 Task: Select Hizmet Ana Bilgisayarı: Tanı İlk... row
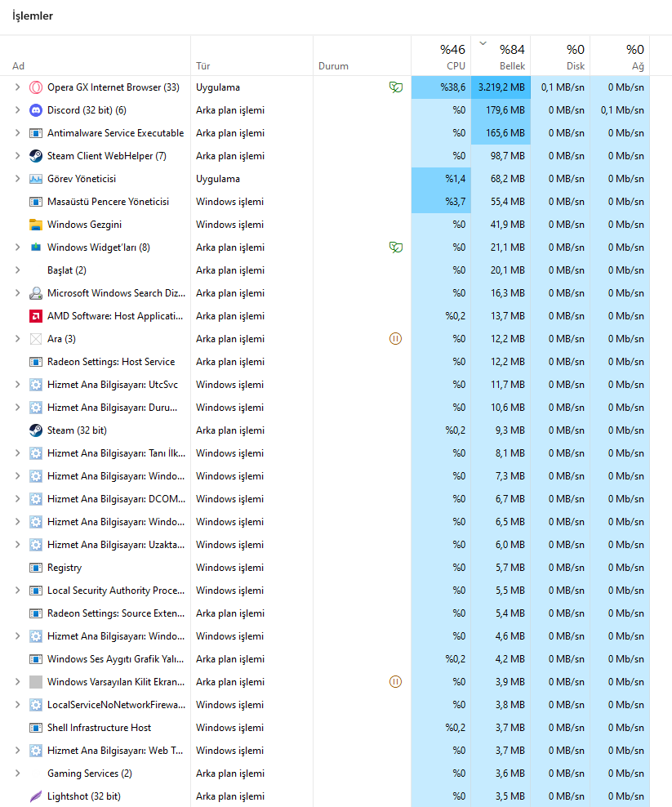(x=325, y=453)
